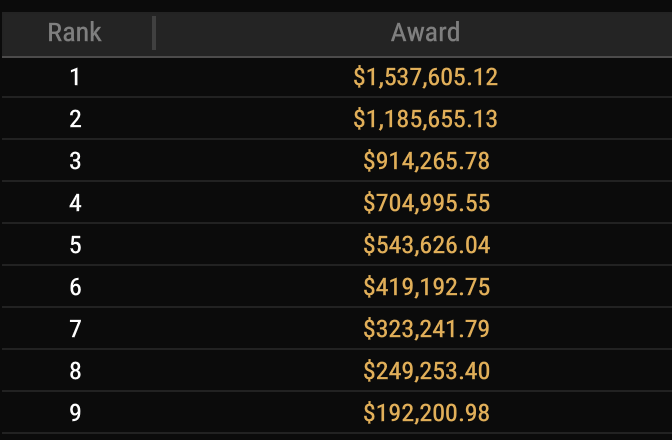Click the $192,200.98 award amount
672x440 pixels.
coord(426,413)
